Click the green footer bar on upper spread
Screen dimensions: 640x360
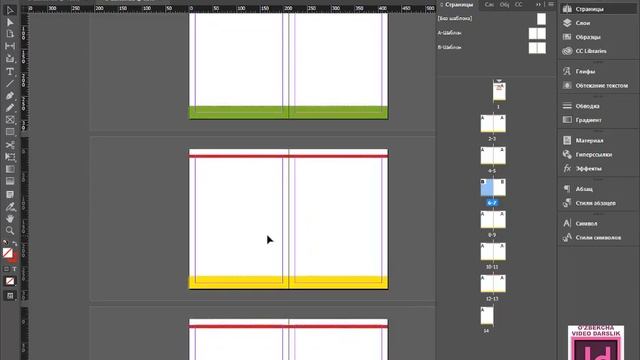[x=288, y=112]
